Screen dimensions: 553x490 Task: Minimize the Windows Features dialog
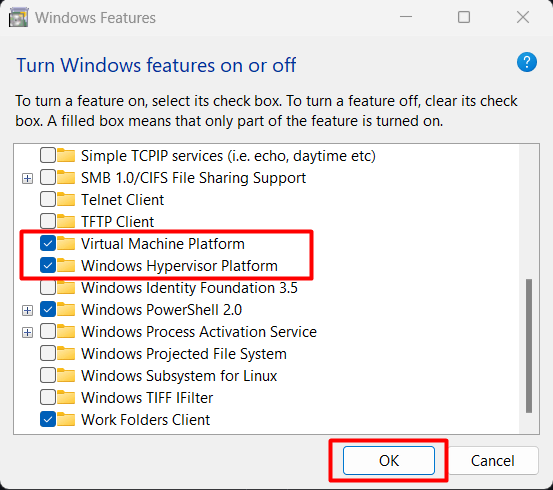pyautogui.click(x=406, y=17)
